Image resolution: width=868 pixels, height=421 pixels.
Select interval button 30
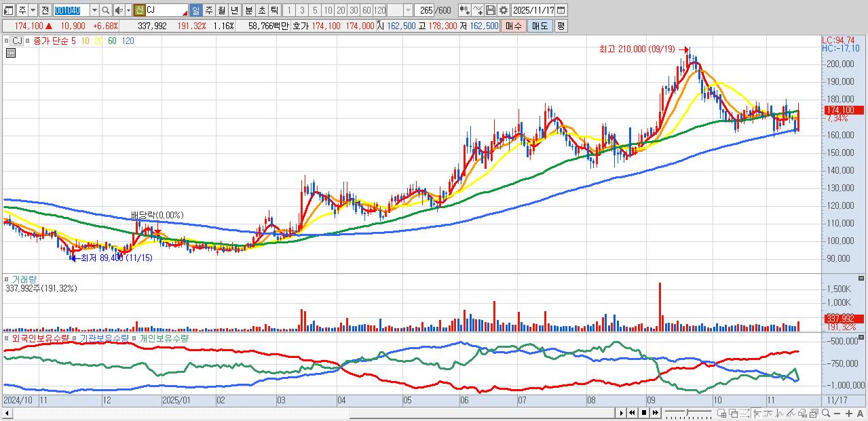tap(354, 10)
